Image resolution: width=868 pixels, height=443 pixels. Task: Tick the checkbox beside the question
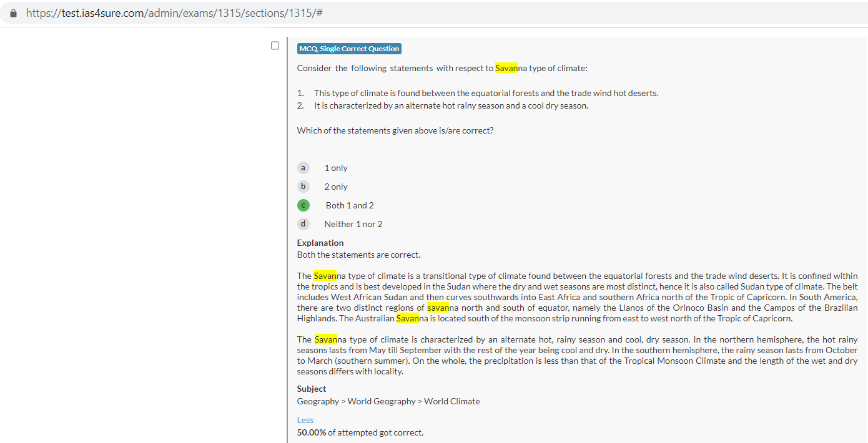coord(275,46)
